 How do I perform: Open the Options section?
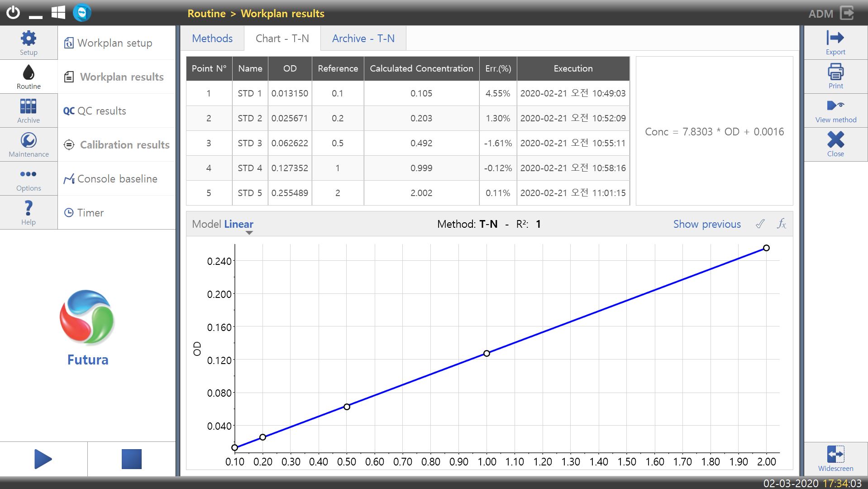[x=29, y=178]
